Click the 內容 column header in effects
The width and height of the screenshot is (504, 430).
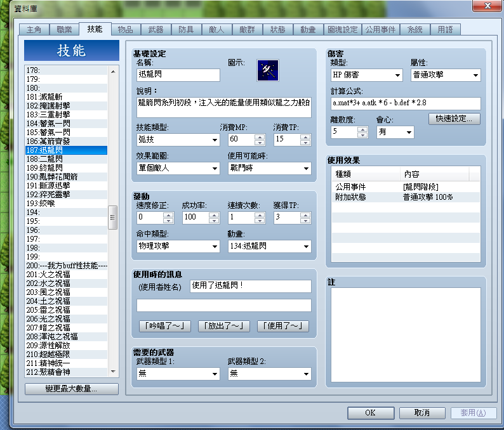435,174
